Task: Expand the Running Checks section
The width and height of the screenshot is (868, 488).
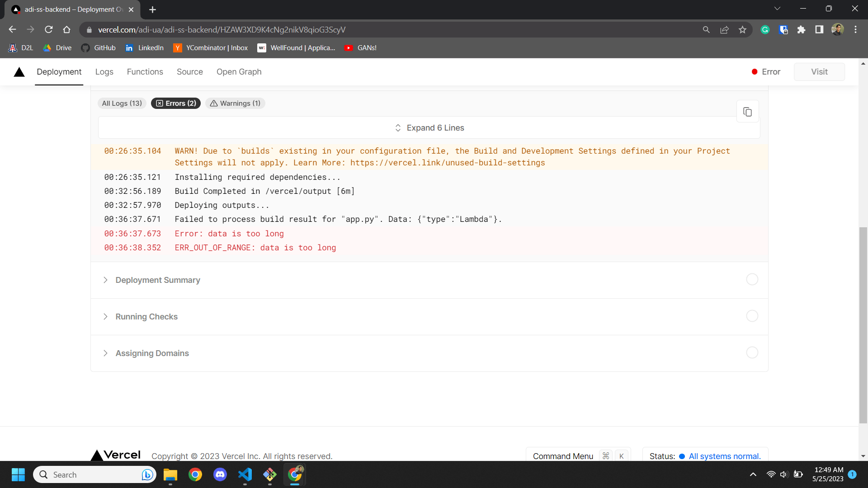Action: [x=146, y=317]
